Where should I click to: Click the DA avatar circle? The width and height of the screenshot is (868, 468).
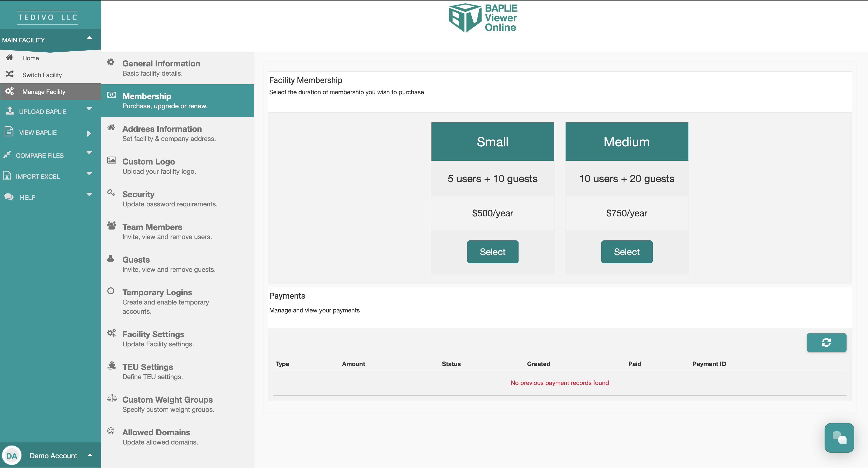(12, 455)
